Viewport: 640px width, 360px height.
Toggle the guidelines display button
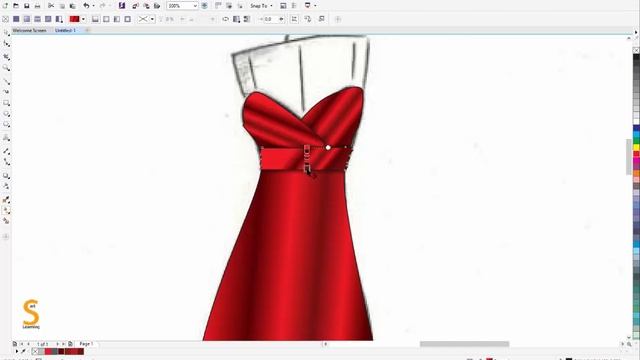pyautogui.click(x=240, y=6)
